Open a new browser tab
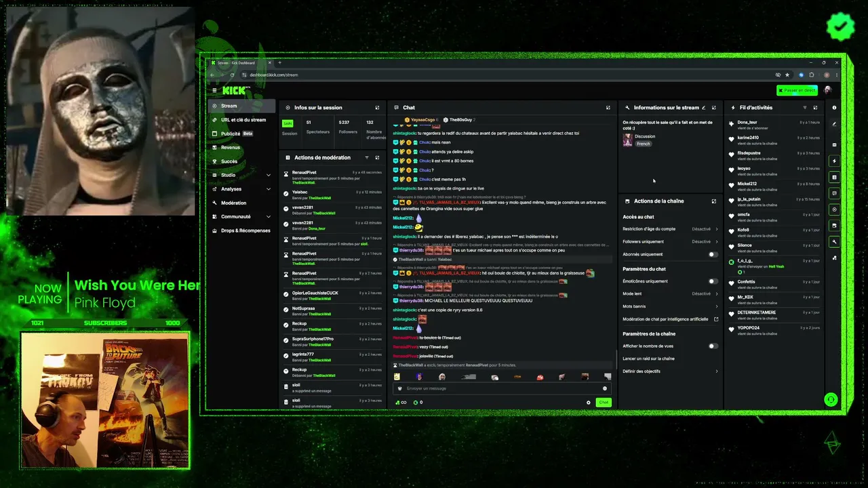The height and width of the screenshot is (488, 868). point(279,62)
